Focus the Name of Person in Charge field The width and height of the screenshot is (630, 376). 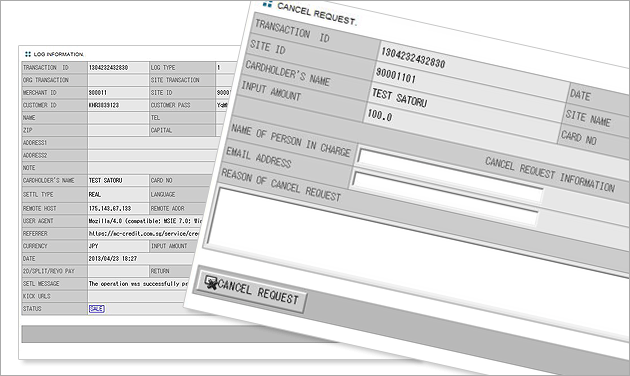click(x=451, y=175)
